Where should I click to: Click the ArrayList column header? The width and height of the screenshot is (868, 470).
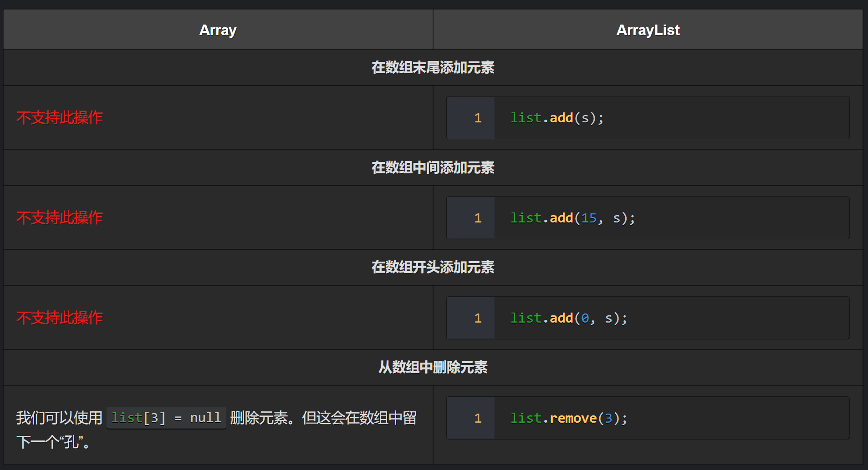click(648, 29)
